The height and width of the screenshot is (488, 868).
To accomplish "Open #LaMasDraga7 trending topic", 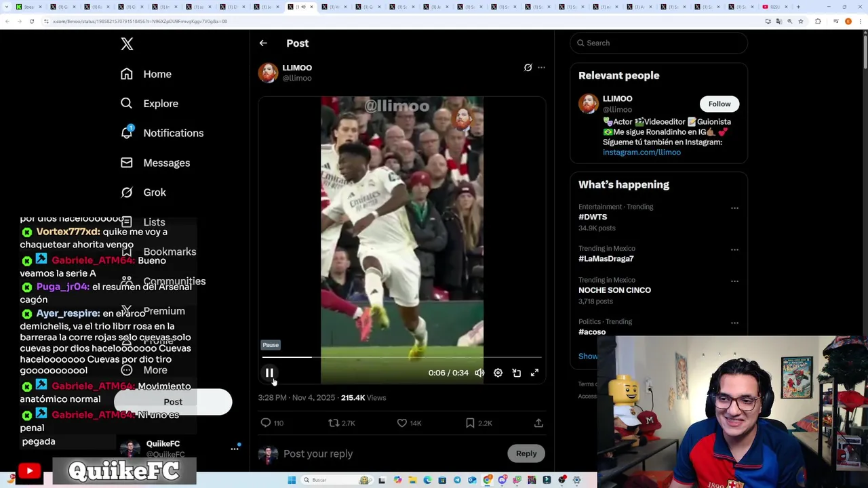I will (x=606, y=259).
